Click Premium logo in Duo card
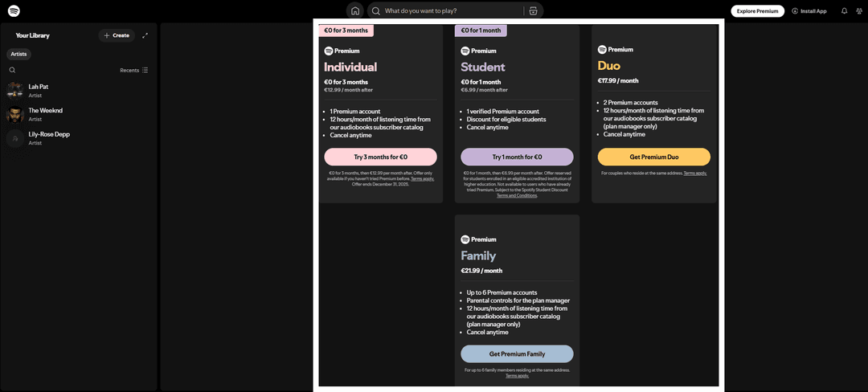868x392 pixels. [x=616, y=49]
